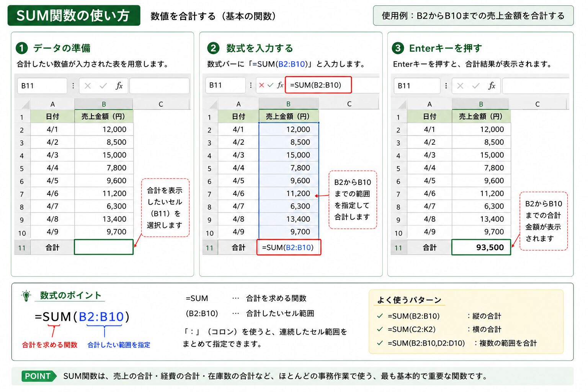588x392 pixels.
Task: Select column B header in step 3 sheet
Action: [481, 104]
